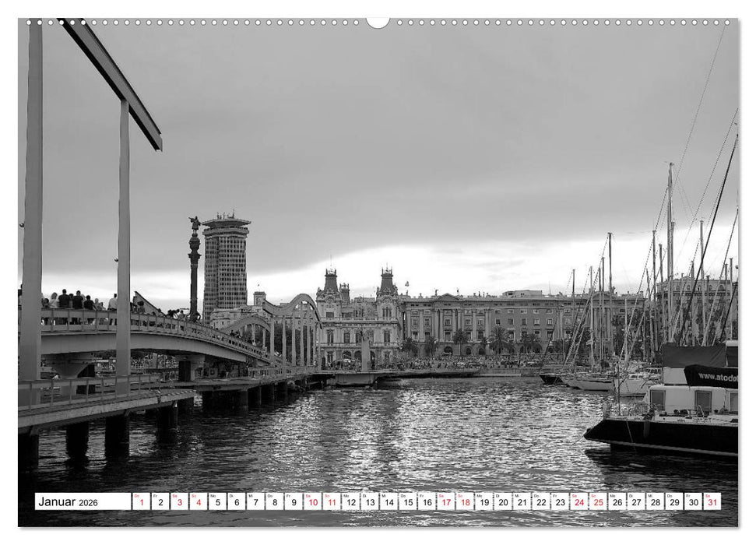Click the red Sunday date 18
This screenshot has width=756, height=545.
click(x=465, y=501)
